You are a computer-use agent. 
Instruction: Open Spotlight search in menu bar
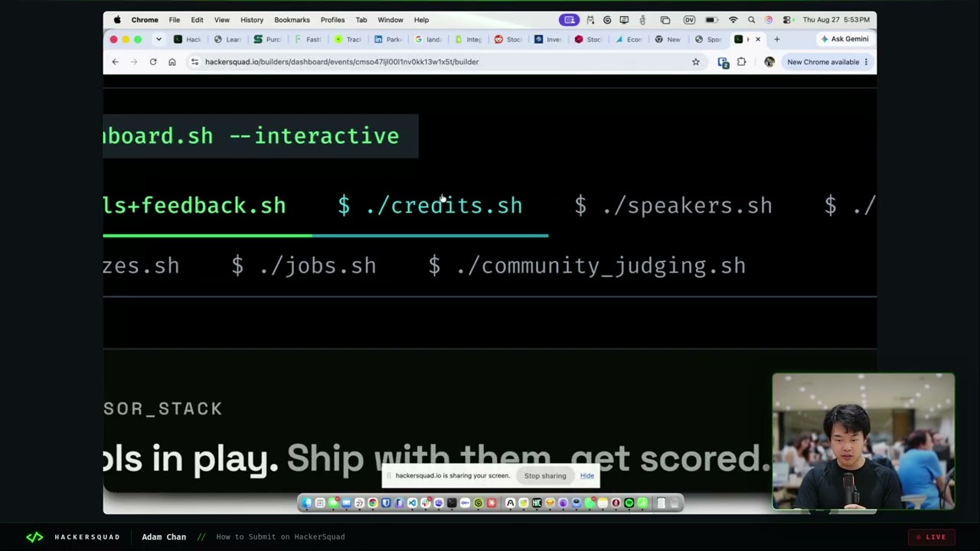pyautogui.click(x=751, y=20)
